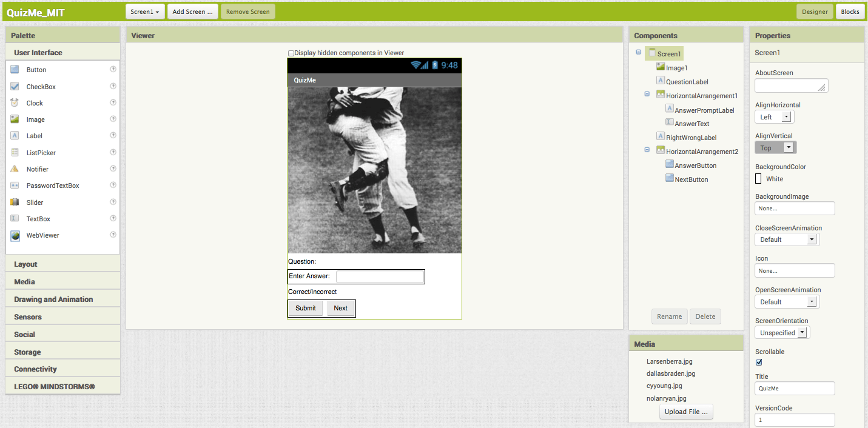
Task: Select the Image palette icon
Action: (x=15, y=119)
